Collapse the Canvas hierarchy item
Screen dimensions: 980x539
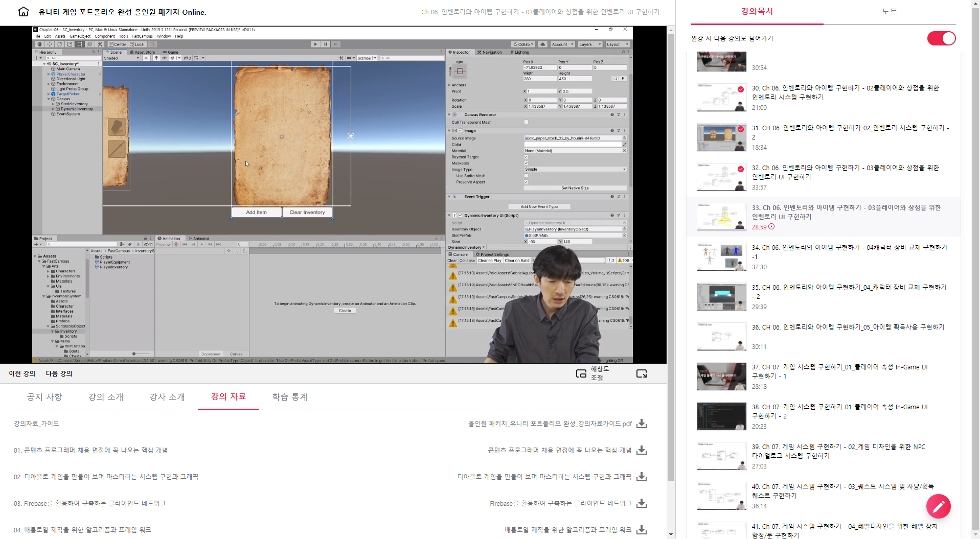click(x=49, y=99)
